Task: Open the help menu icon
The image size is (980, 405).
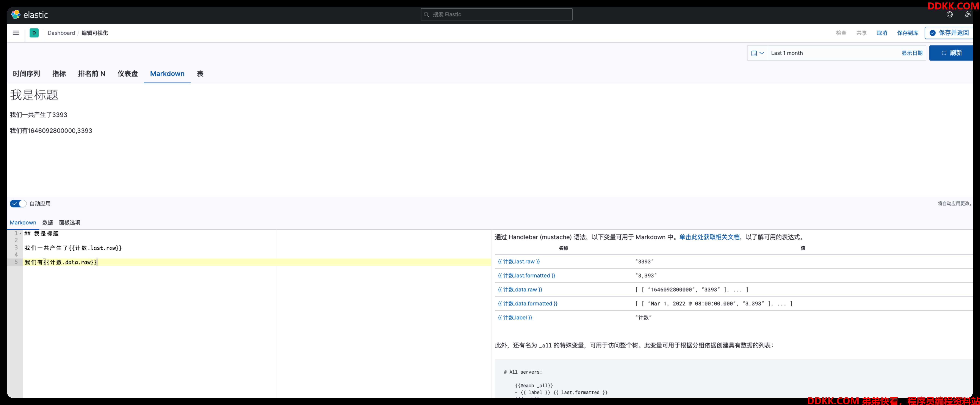Action: (949, 14)
